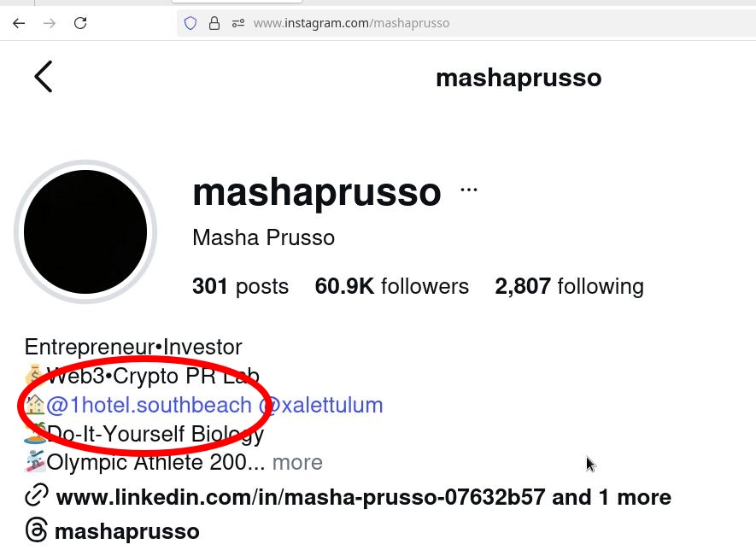The height and width of the screenshot is (550, 756).
Task: Click the Threads logo icon
Action: [36, 530]
